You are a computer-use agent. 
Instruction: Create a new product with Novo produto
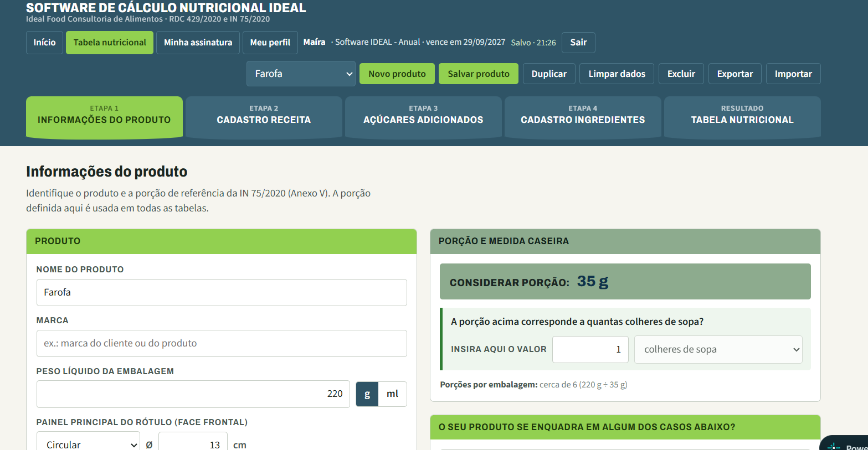pyautogui.click(x=397, y=74)
